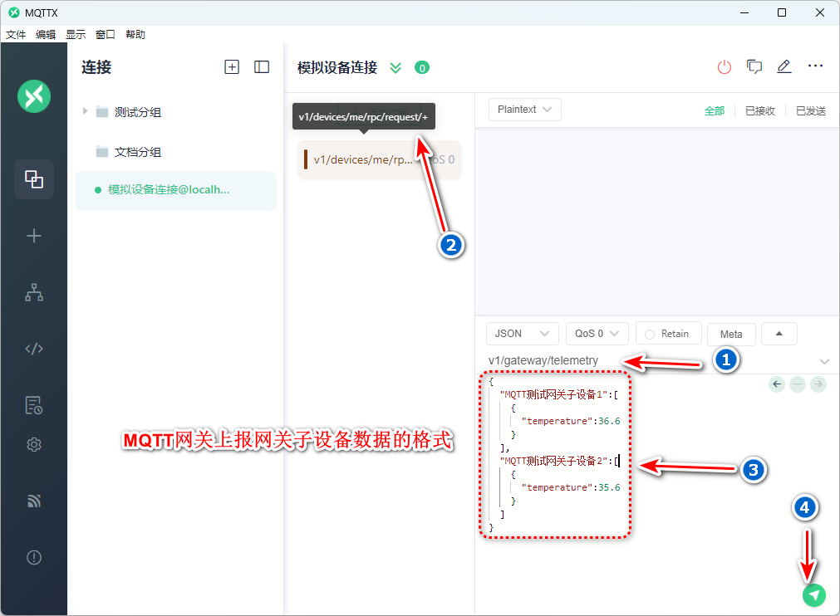Click the edit connection pencil icon

pos(784,67)
